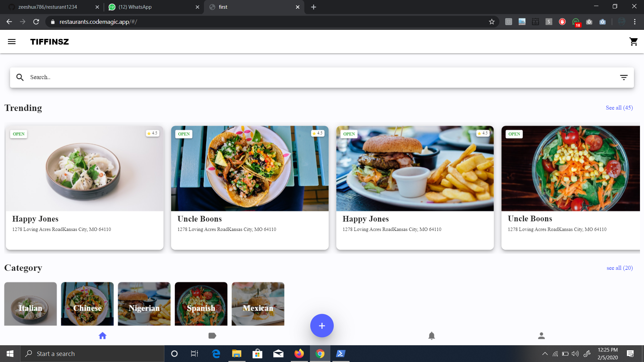Click OPEN badge on the tacos card
The image size is (644, 362).
[x=184, y=134]
